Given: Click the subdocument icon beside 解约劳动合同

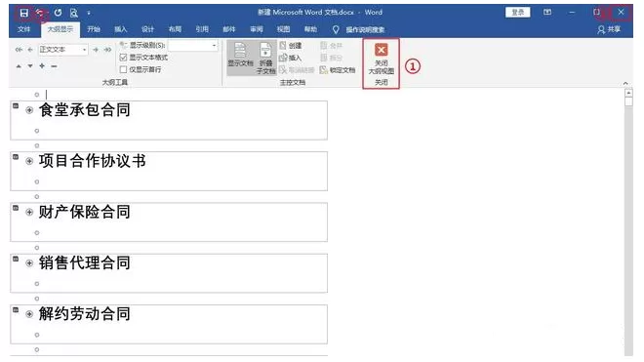Looking at the screenshot, I should point(16,310).
